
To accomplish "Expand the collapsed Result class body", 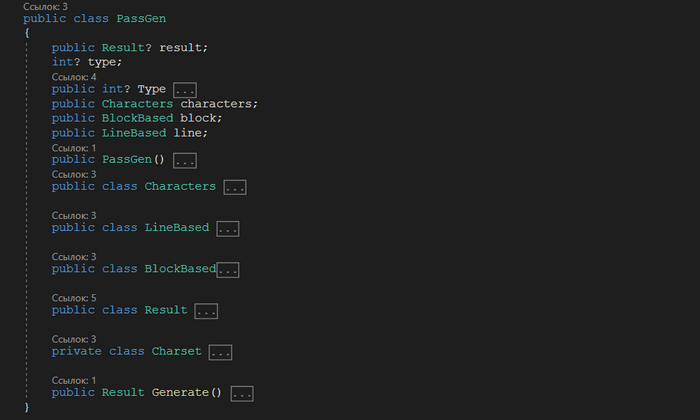I will 207,311.
